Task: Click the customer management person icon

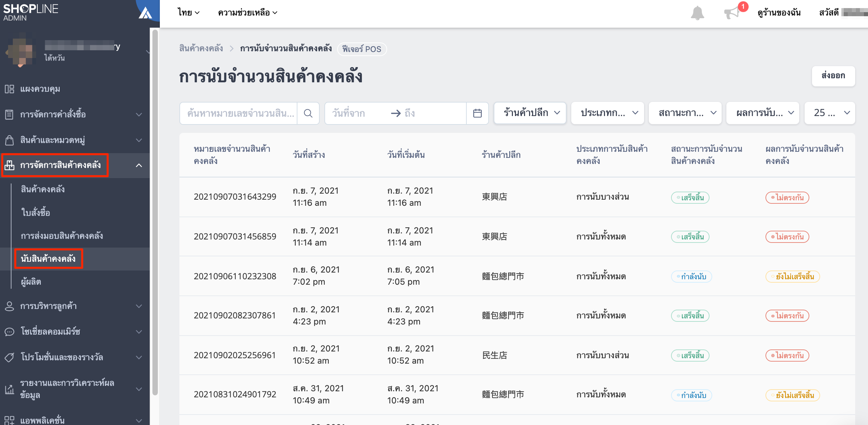Action: 9,306
